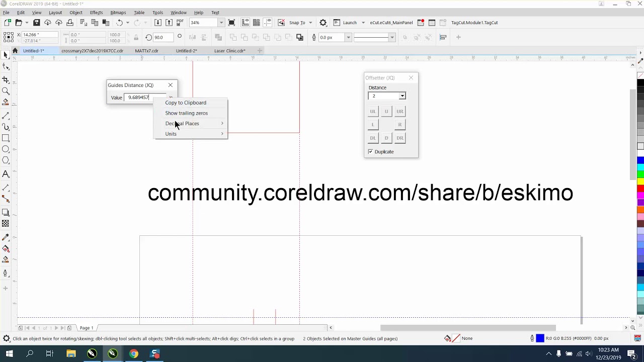Screen dimensions: 644x362
Task: Pick the red swatch in the color palette
Action: pyautogui.click(x=640, y=189)
